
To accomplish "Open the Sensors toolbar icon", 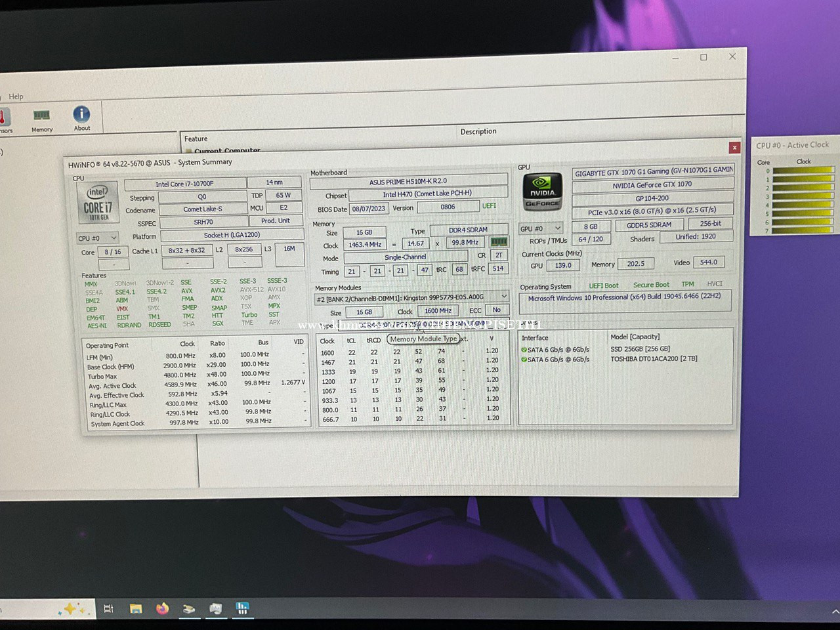I will tap(3, 119).
